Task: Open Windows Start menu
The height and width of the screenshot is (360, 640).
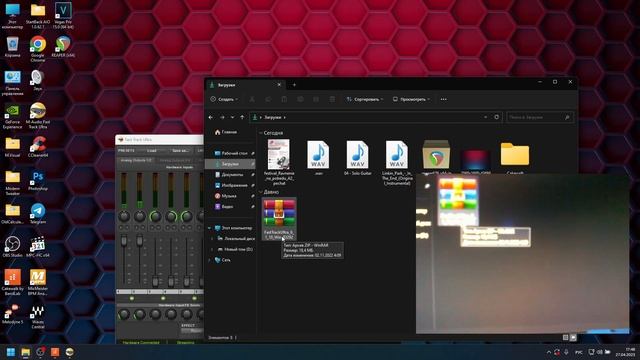Action: pos(11,352)
